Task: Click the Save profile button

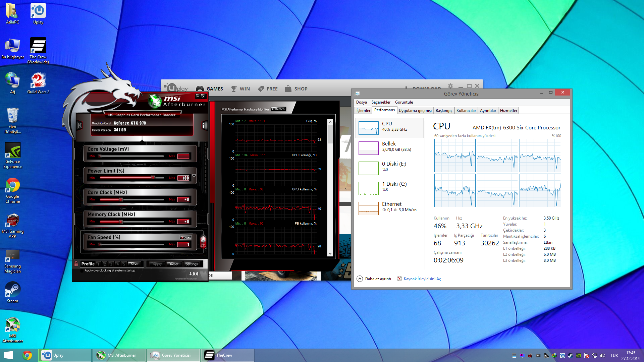Action: pyautogui.click(x=134, y=264)
